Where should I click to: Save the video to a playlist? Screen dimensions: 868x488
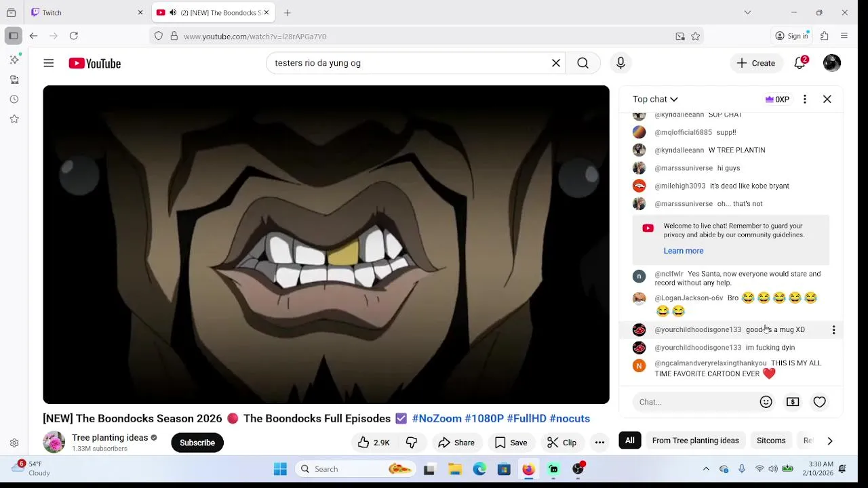coord(511,443)
